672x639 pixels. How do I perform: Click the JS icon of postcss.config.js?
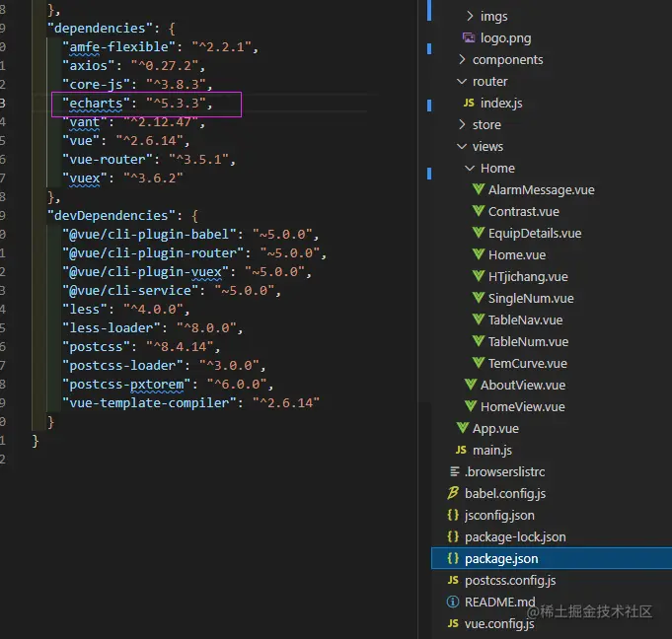click(x=453, y=580)
